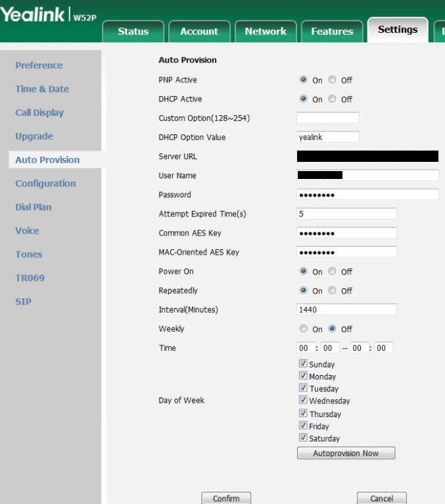Click the Interval(Minutes) input field

[x=346, y=309]
